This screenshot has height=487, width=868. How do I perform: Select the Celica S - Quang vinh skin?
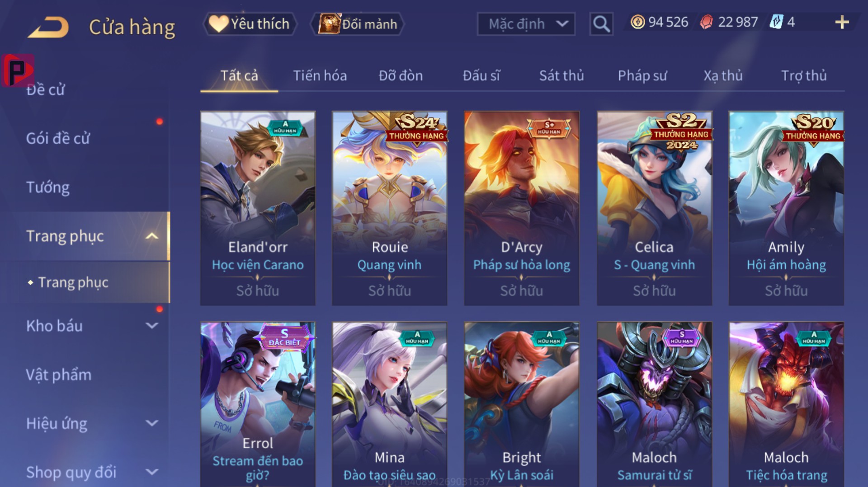(654, 208)
